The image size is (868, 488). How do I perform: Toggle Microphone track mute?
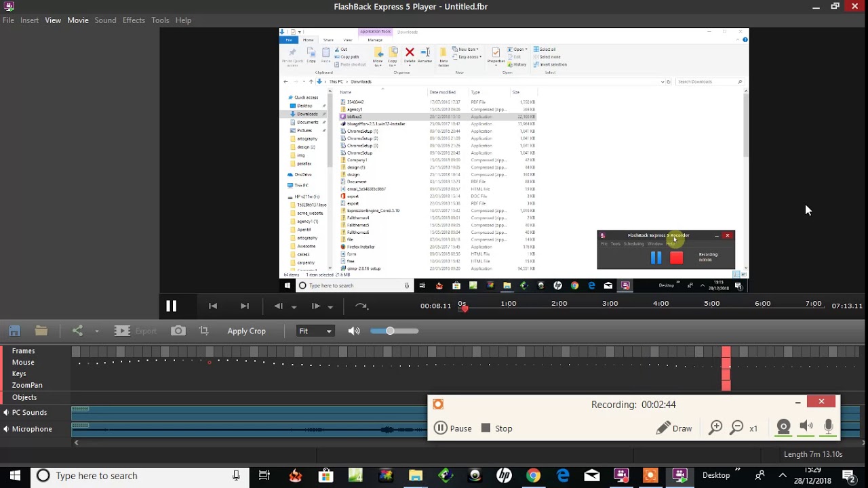coord(6,429)
